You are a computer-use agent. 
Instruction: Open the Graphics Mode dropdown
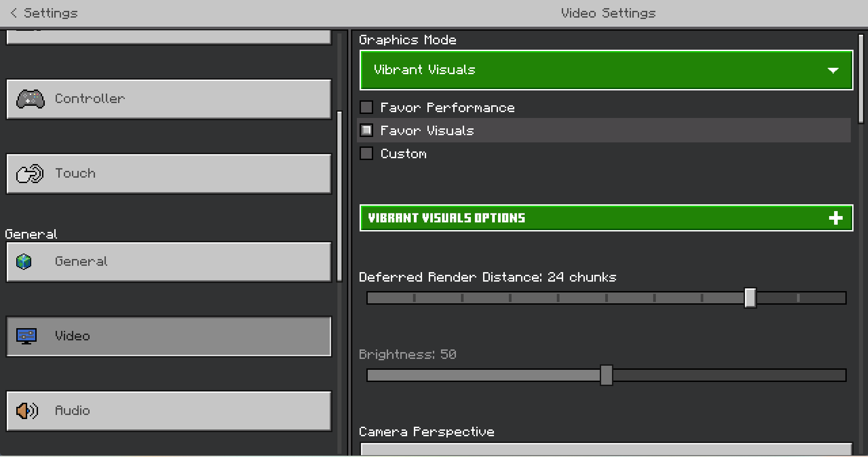[606, 70]
